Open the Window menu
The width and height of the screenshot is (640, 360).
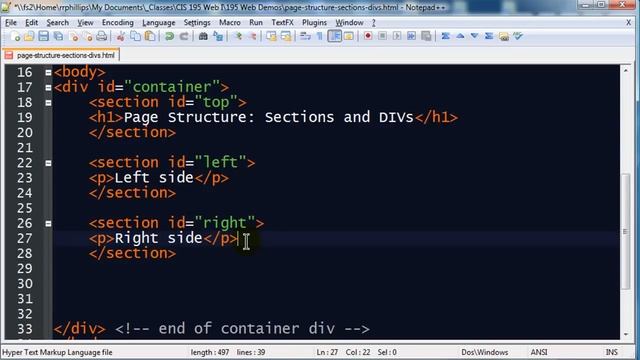[349, 23]
